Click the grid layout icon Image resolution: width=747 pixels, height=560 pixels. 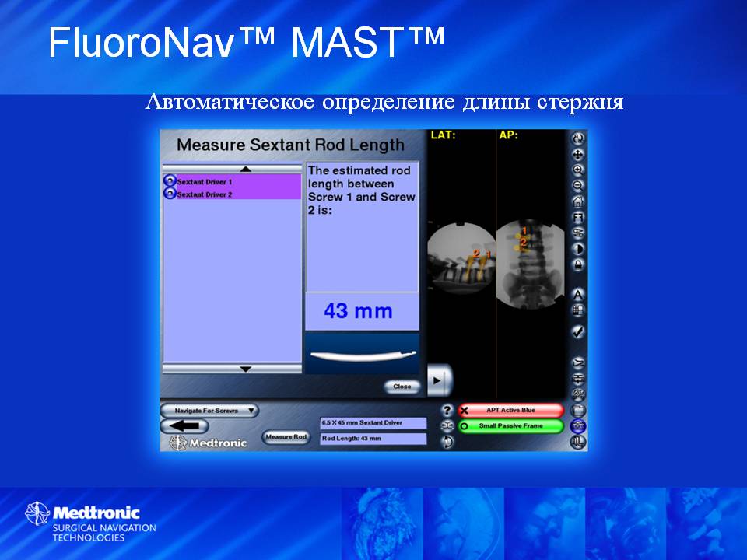pos(578,310)
